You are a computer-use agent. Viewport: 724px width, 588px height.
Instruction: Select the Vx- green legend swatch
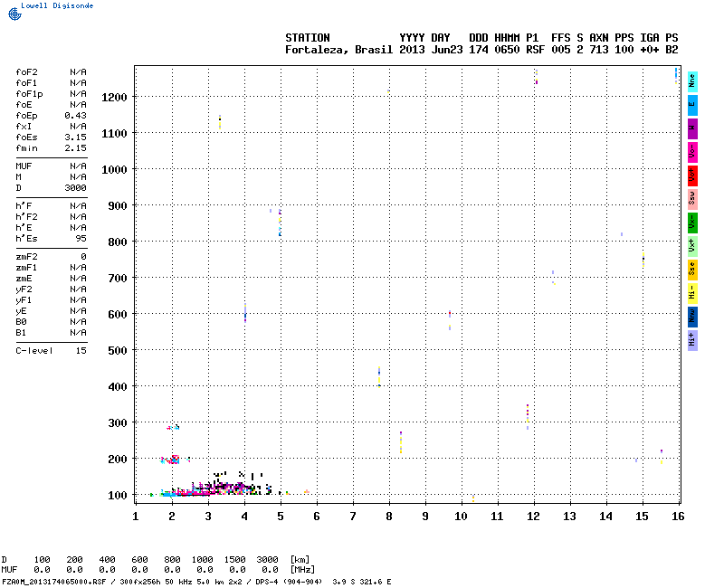pos(692,223)
